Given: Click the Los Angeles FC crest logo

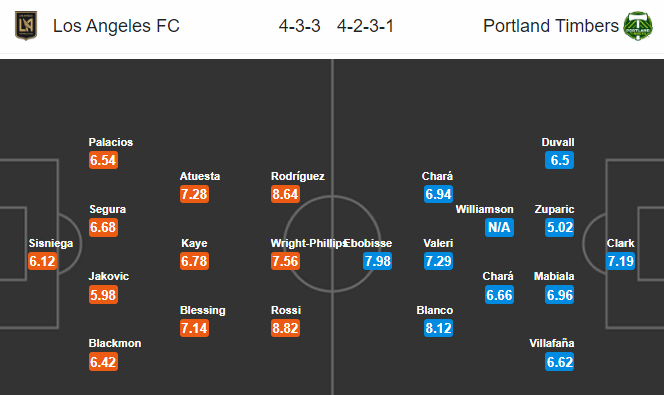Looking at the screenshot, I should [x=26, y=25].
